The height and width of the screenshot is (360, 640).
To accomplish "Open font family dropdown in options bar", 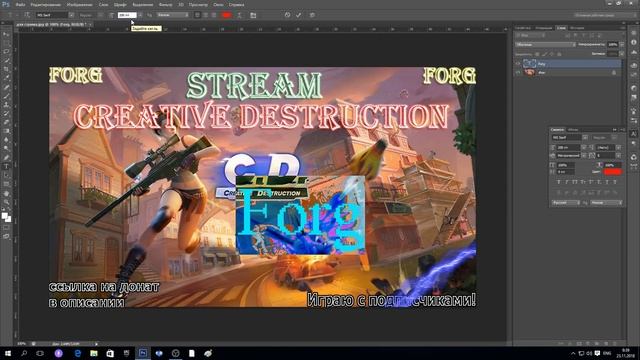I will 71,15.
